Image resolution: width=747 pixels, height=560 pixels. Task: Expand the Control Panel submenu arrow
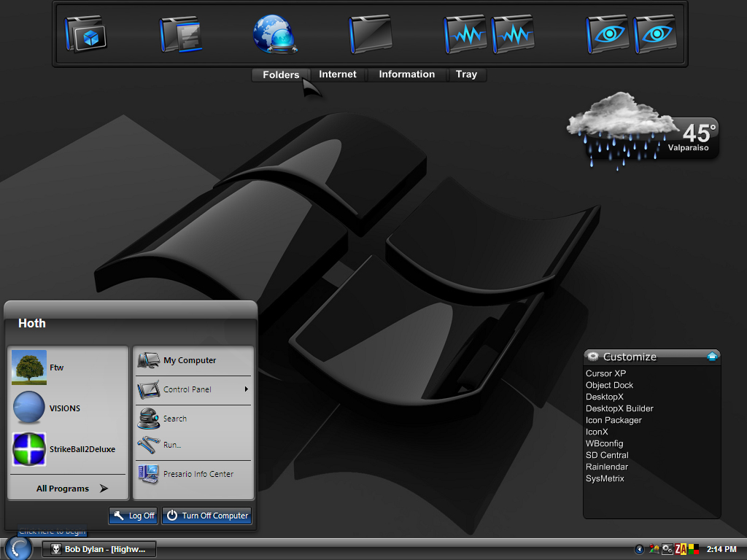[x=247, y=389]
